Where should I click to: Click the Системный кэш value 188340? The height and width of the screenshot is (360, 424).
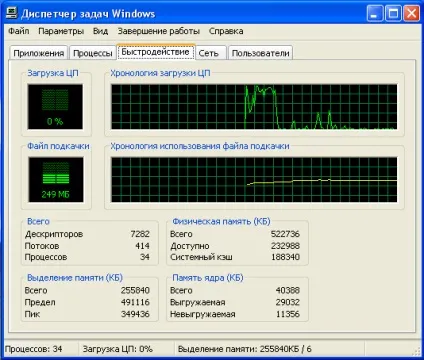[285, 257]
